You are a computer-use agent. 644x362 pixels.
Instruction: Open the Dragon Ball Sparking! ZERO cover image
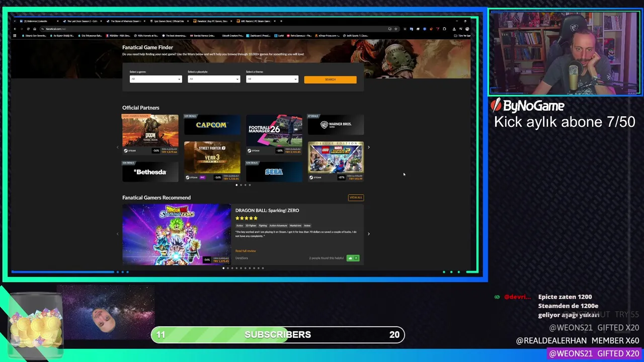pos(177,234)
